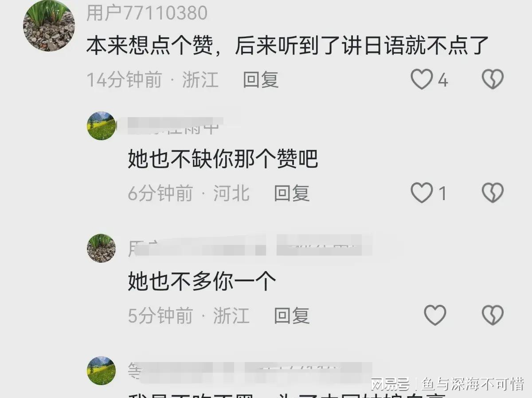This screenshot has width=532, height=398.
Task: Open avatar beside reply 她也不多你一个
Action: click(x=101, y=248)
